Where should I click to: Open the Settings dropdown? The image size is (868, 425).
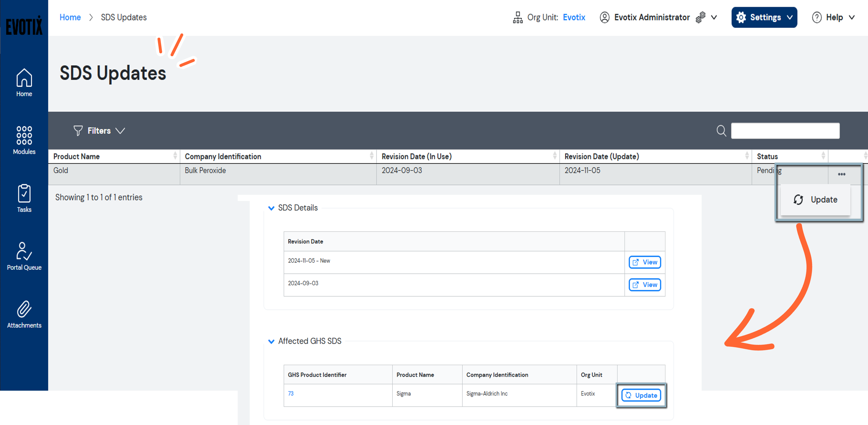tap(764, 17)
